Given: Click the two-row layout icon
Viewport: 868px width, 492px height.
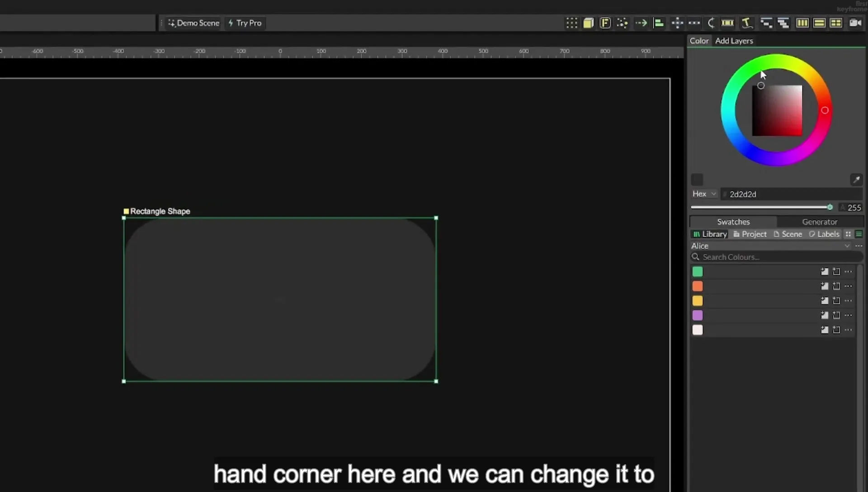Looking at the screenshot, I should point(819,23).
